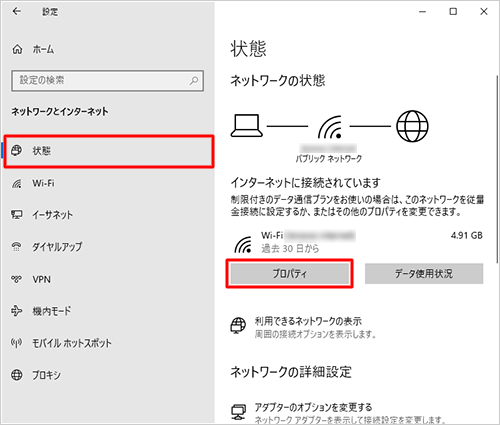The width and height of the screenshot is (500, 425).
Task: Open VPN settings page label
Action: tap(42, 279)
